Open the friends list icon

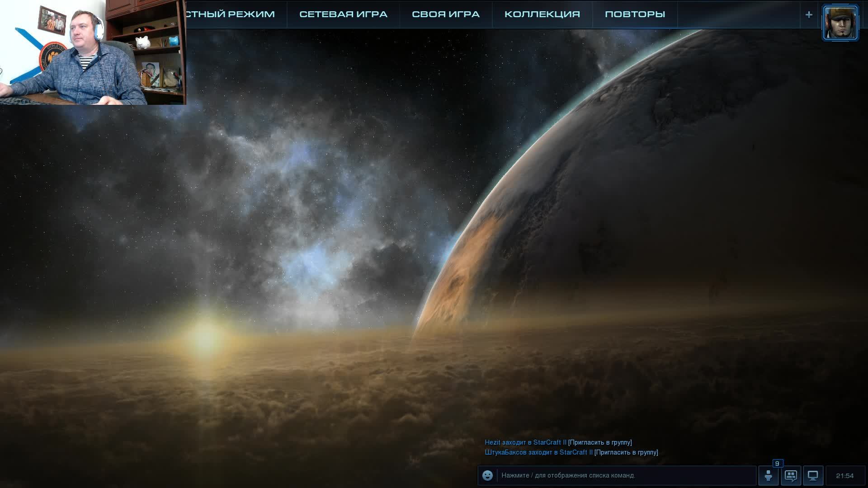(768, 476)
